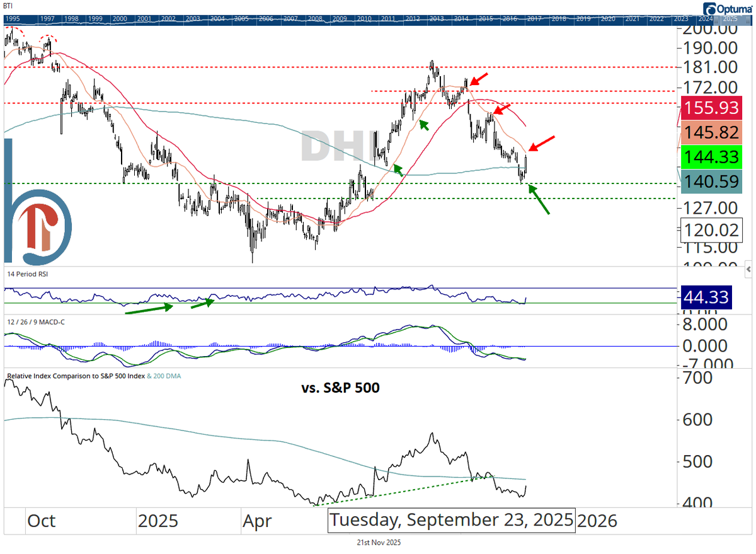Click the 2005 tab on the year navigator
This screenshot has height=554, width=756.
[241, 19]
